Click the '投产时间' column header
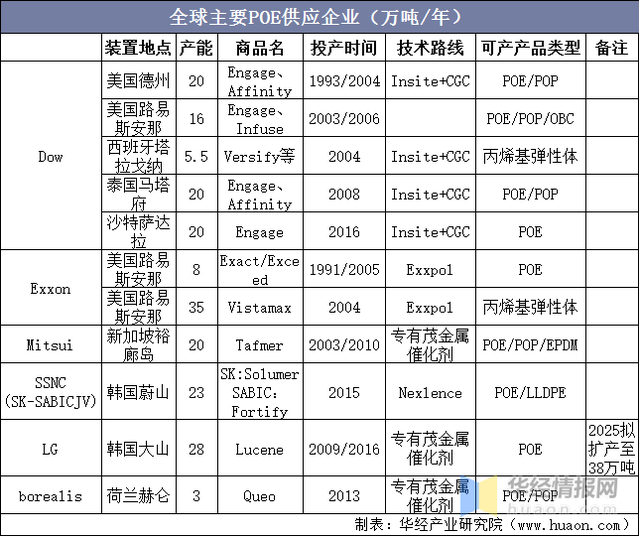 [344, 48]
